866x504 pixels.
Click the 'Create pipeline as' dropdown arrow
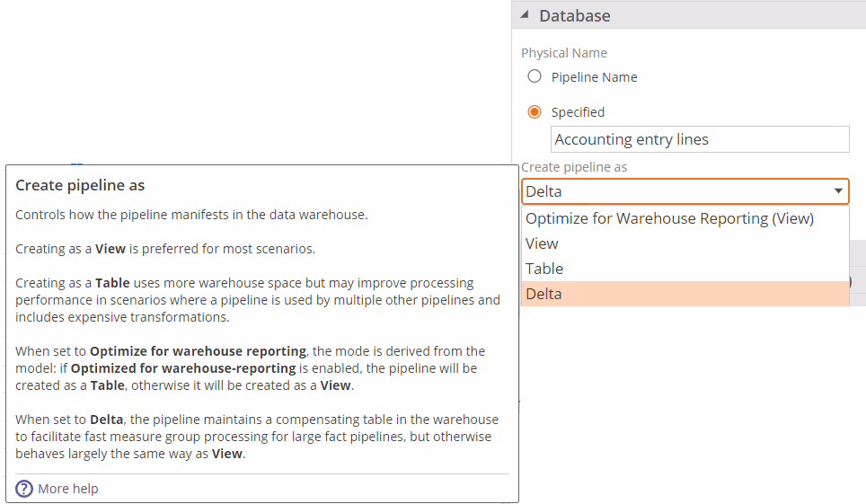pyautogui.click(x=838, y=191)
